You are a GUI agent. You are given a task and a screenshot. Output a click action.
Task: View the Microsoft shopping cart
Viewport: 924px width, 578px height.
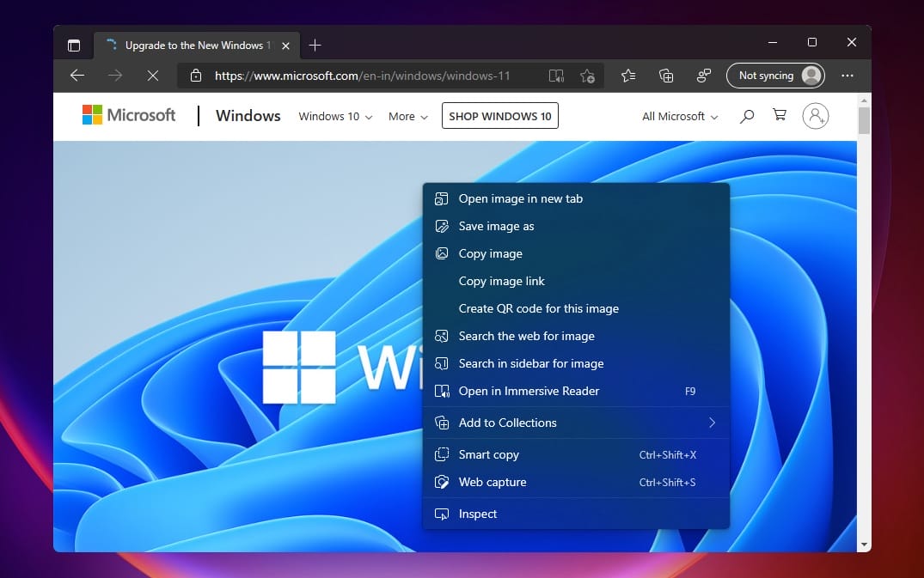click(779, 115)
